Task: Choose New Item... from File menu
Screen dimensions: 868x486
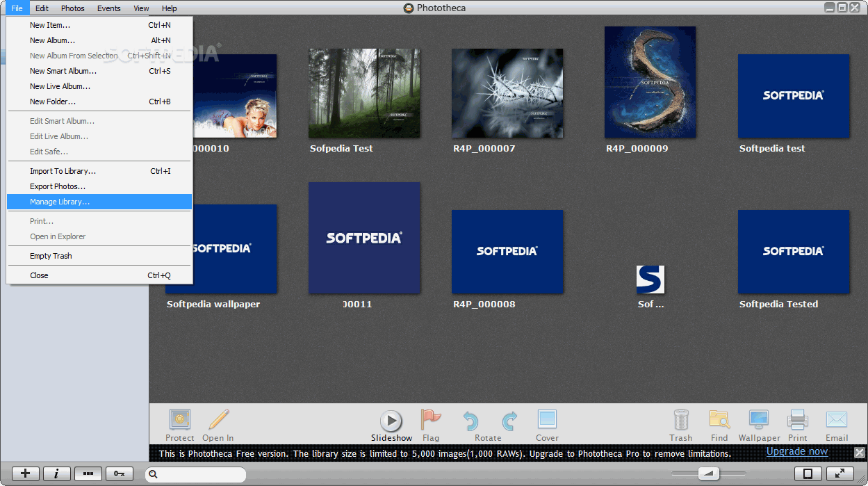Action: coord(99,25)
